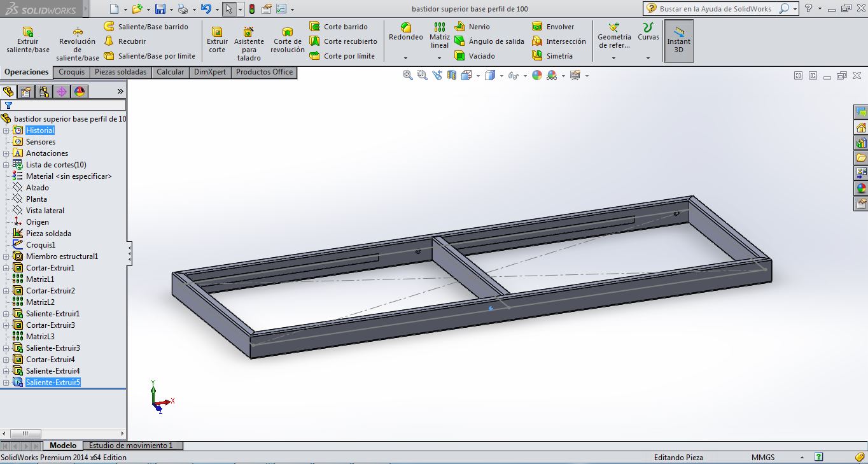Click the Recubrir tool
This screenshot has width=868, height=464.
125,41
